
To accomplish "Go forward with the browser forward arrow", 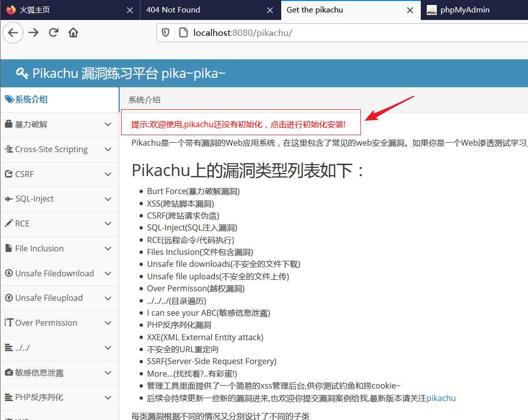I will pyautogui.click(x=33, y=32).
